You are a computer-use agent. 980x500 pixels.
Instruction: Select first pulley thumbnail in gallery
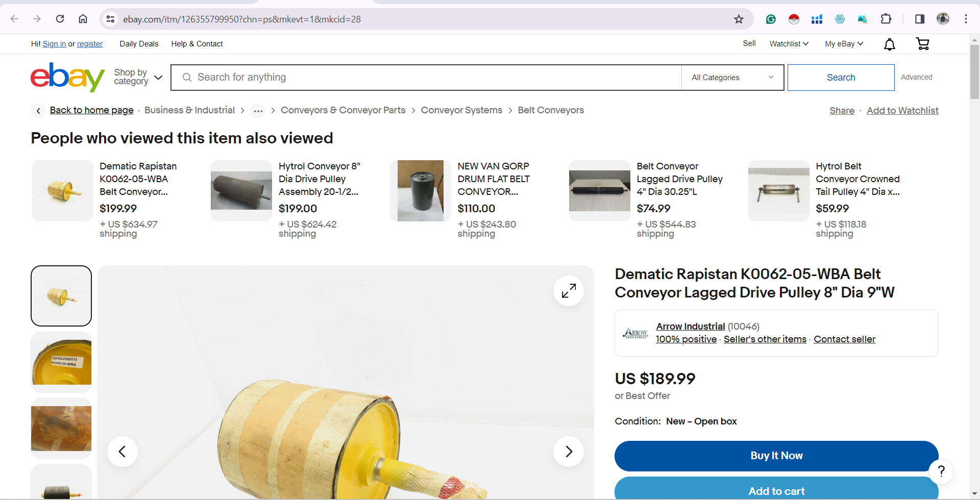61,296
